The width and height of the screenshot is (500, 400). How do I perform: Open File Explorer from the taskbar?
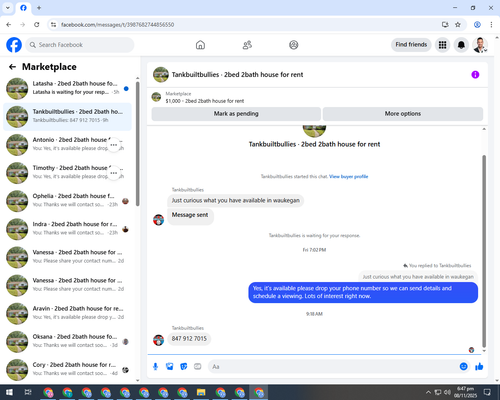[x=201, y=392]
